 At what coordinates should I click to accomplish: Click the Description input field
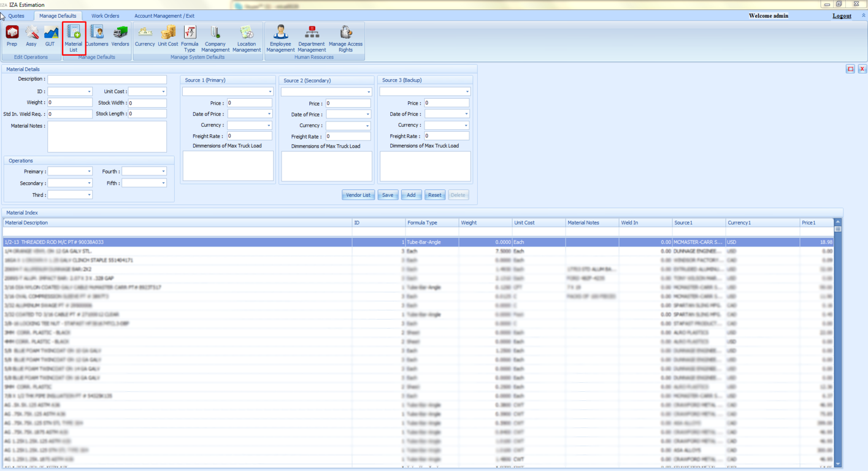tap(107, 80)
